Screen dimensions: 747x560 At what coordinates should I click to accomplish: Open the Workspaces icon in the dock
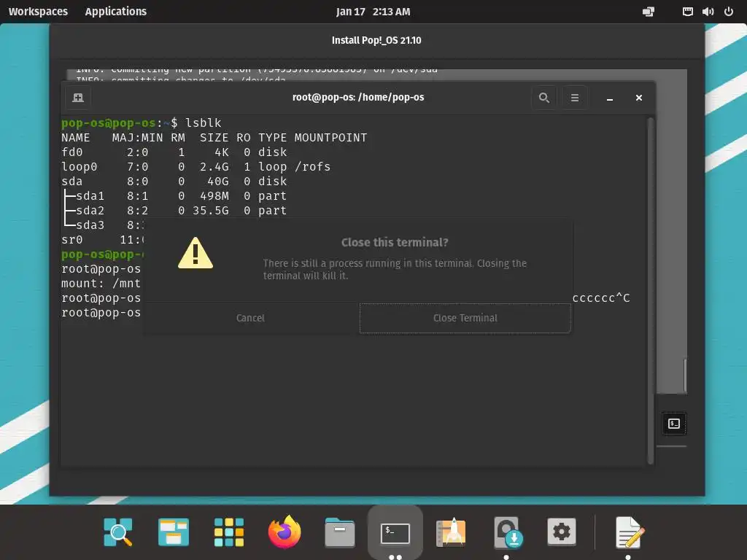pos(174,532)
